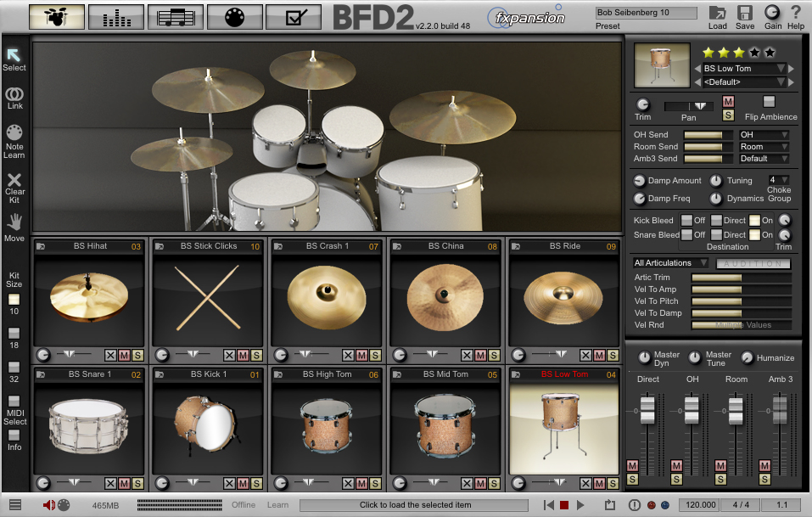The width and height of the screenshot is (812, 517).
Task: Click the Gain knob in header
Action: pyautogui.click(x=772, y=13)
